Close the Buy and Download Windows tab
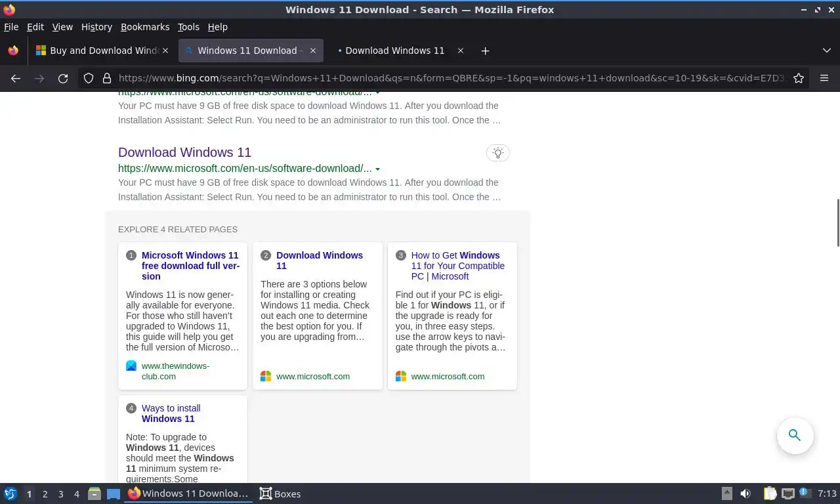Viewport: 840px width, 504px height. coord(165,51)
